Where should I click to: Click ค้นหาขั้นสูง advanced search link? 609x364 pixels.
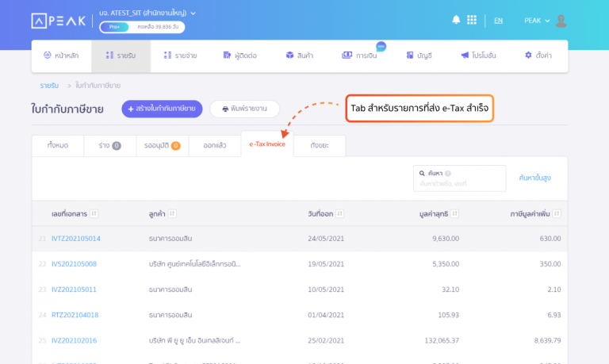coord(534,178)
